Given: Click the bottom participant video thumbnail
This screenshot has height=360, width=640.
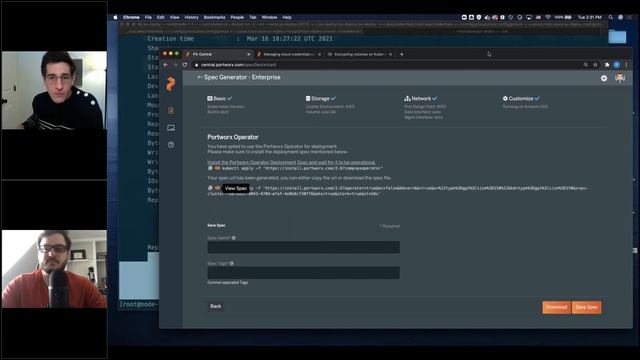Looking at the screenshot, I should coord(54,269).
